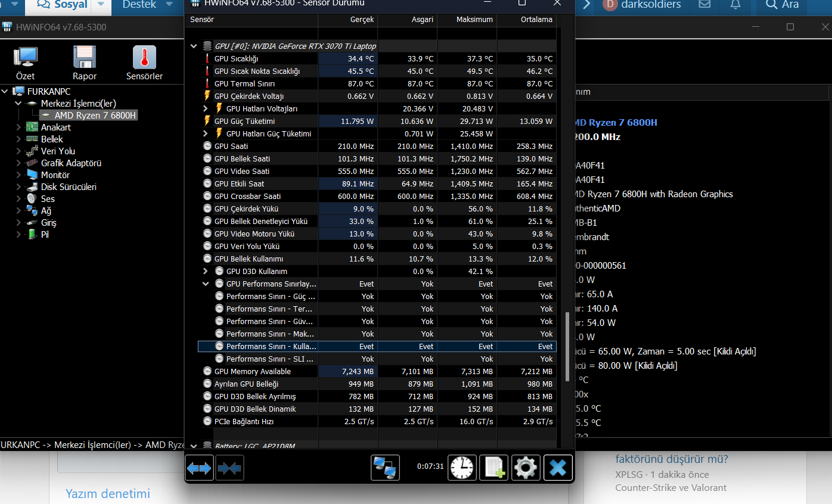Open the mail envelope icon in forum header

click(x=704, y=5)
